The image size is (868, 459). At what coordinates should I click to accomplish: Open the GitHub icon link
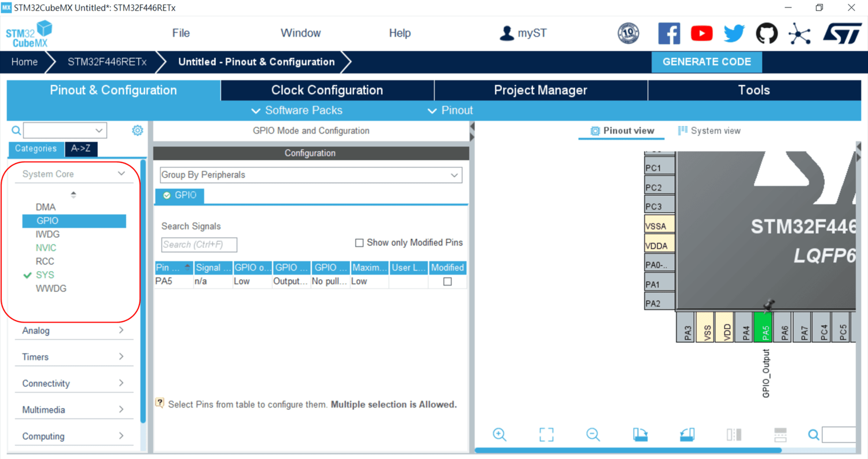tap(767, 34)
